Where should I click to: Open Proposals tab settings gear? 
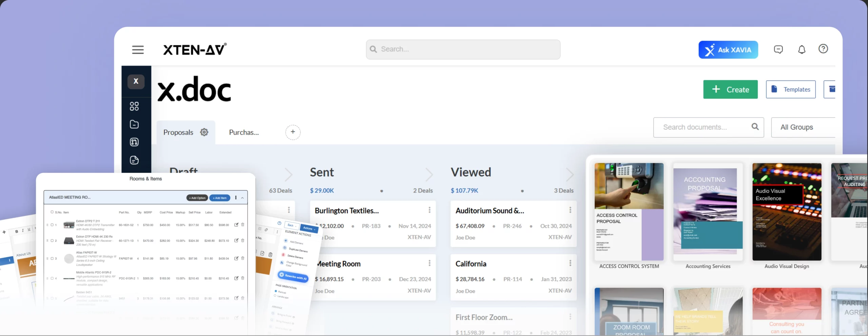[x=204, y=132]
